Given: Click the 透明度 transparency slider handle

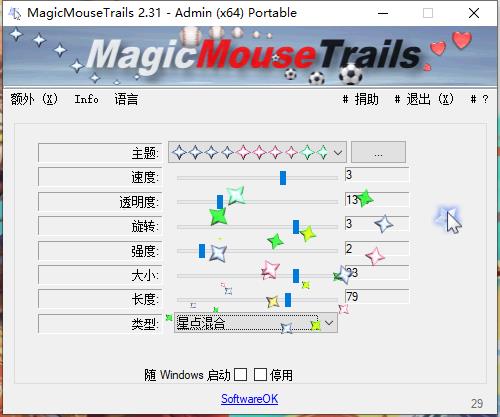Looking at the screenshot, I should point(220,202).
